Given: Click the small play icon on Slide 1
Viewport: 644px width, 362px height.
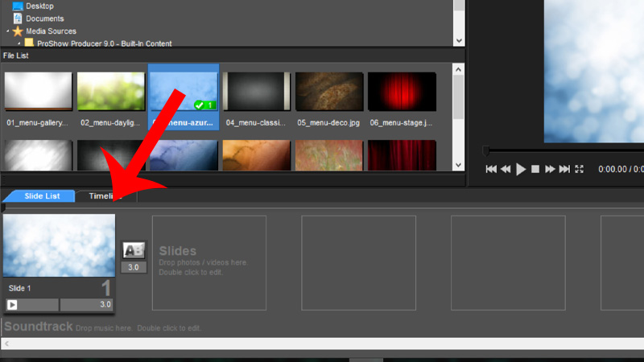Looking at the screenshot, I should tap(12, 305).
